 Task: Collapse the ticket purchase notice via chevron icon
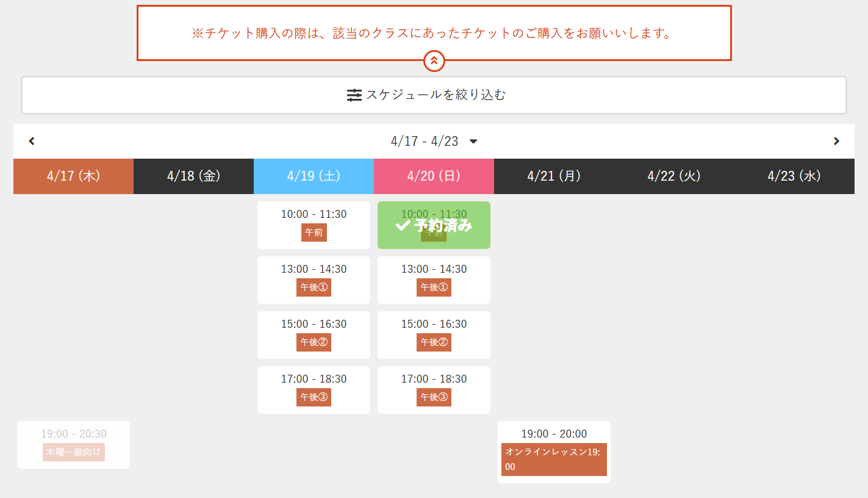pyautogui.click(x=434, y=61)
